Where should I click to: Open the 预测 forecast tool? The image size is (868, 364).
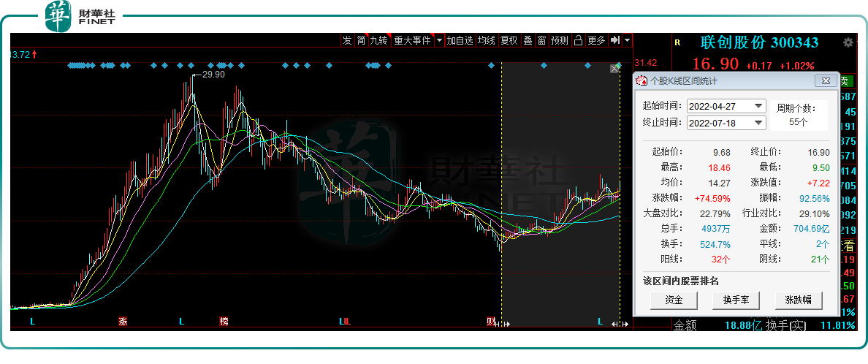[560, 40]
